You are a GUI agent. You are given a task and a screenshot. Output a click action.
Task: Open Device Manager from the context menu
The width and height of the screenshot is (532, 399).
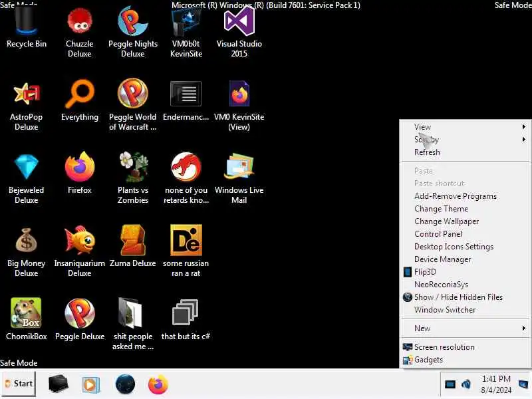(464, 259)
